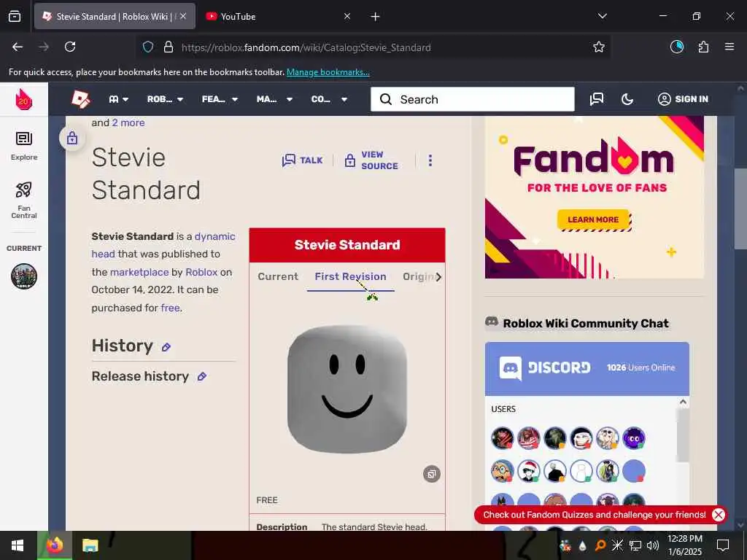The width and height of the screenshot is (747, 560).
Task: Edit the Release history section pencil icon
Action: click(x=201, y=377)
